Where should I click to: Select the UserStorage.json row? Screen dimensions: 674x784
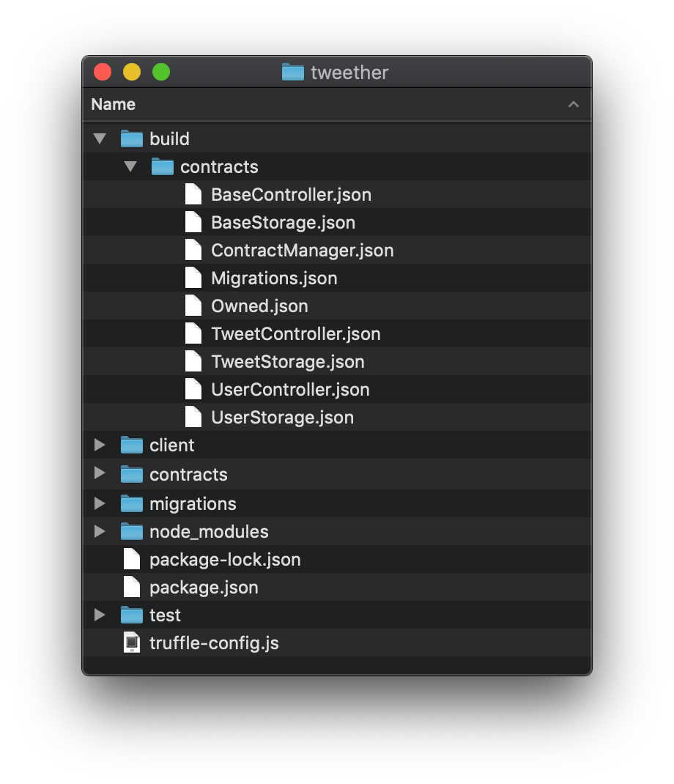(282, 418)
